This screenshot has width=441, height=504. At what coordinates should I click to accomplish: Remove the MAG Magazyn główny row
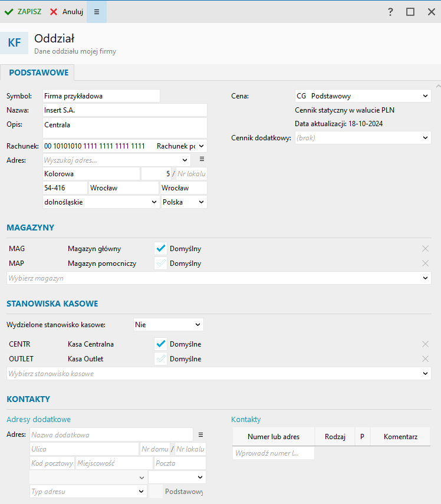click(x=425, y=249)
